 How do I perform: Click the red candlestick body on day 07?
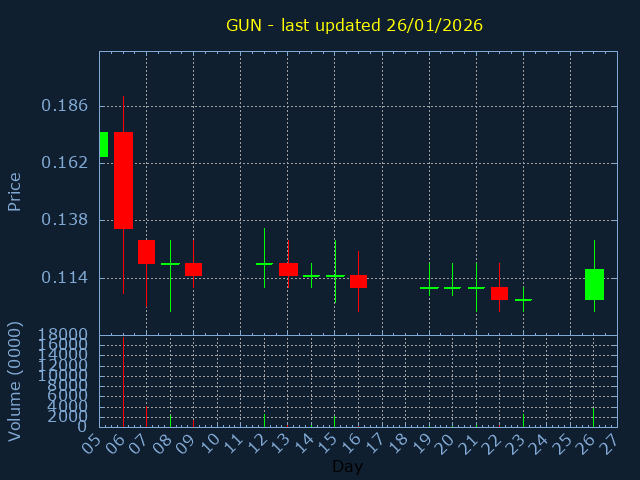point(146,251)
